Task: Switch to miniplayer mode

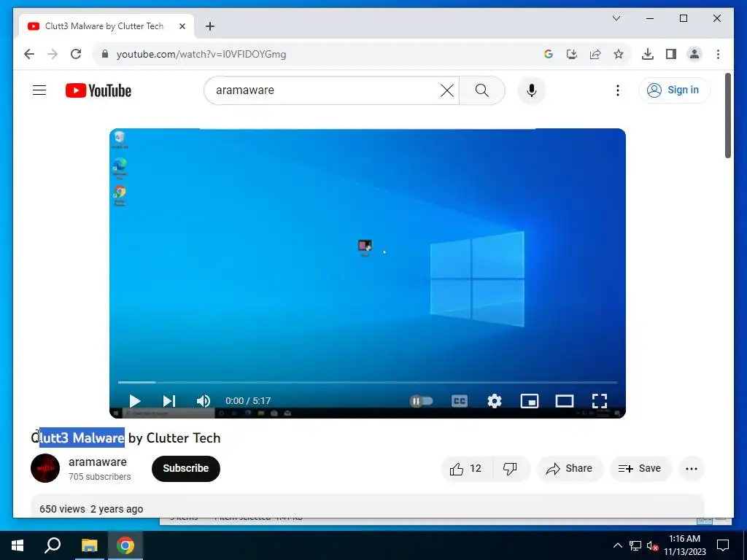Action: click(x=530, y=401)
